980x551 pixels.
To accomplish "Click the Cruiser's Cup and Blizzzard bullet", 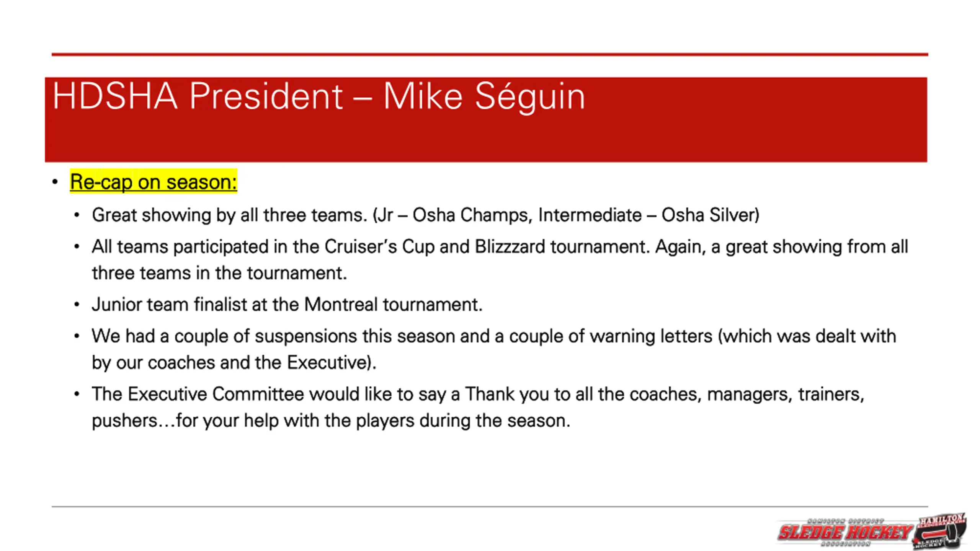I will coord(500,260).
